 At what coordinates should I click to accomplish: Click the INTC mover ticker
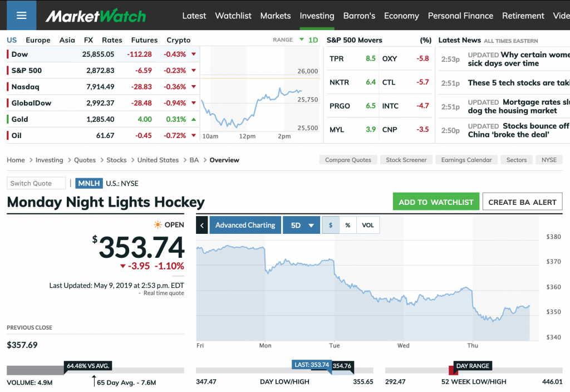click(390, 106)
